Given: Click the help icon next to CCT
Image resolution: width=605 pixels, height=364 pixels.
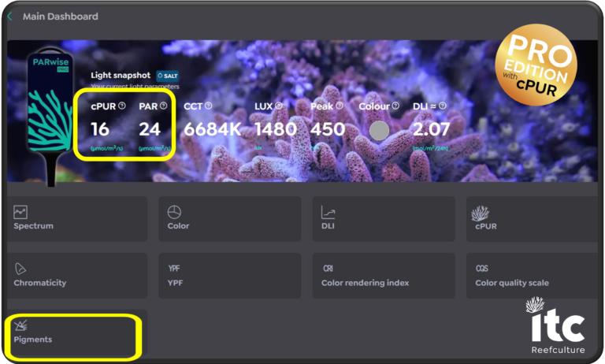Looking at the screenshot, I should point(210,106).
